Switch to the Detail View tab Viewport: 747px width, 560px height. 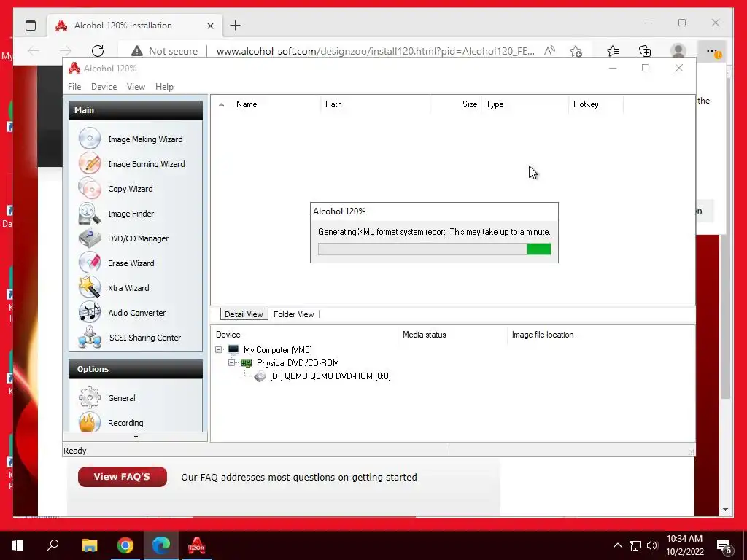244,314
